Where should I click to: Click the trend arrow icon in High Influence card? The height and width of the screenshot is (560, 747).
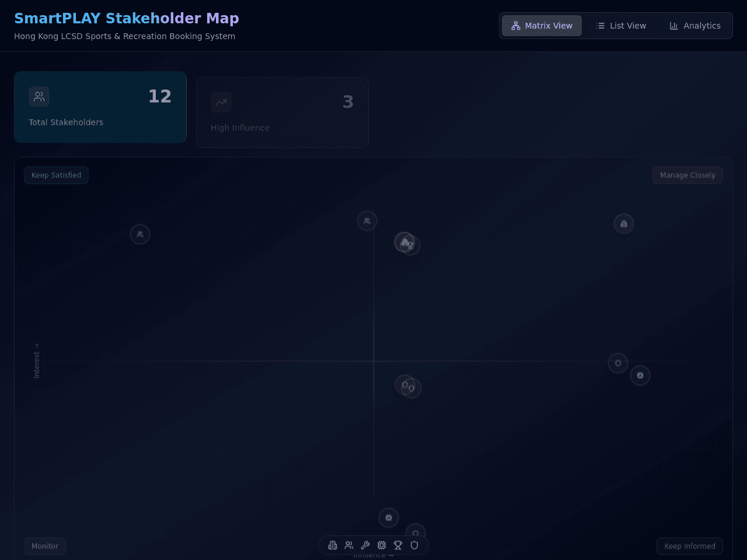click(221, 103)
